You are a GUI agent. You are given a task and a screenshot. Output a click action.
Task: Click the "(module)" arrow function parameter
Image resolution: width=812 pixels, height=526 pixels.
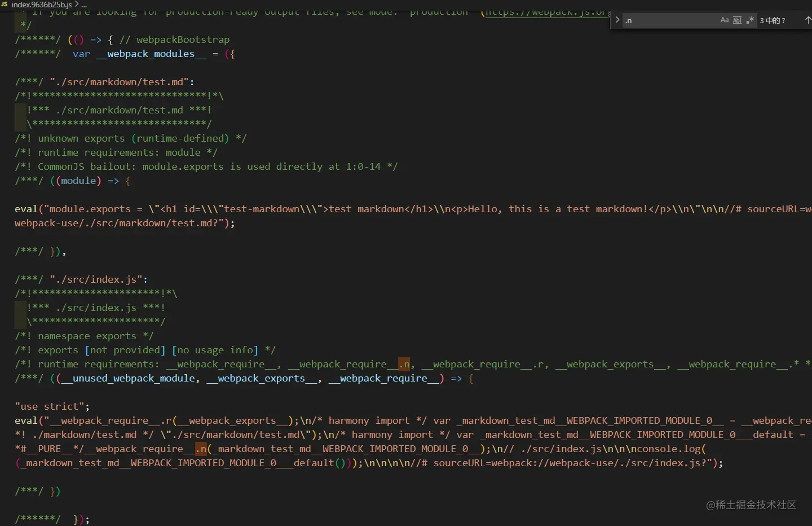(78, 181)
